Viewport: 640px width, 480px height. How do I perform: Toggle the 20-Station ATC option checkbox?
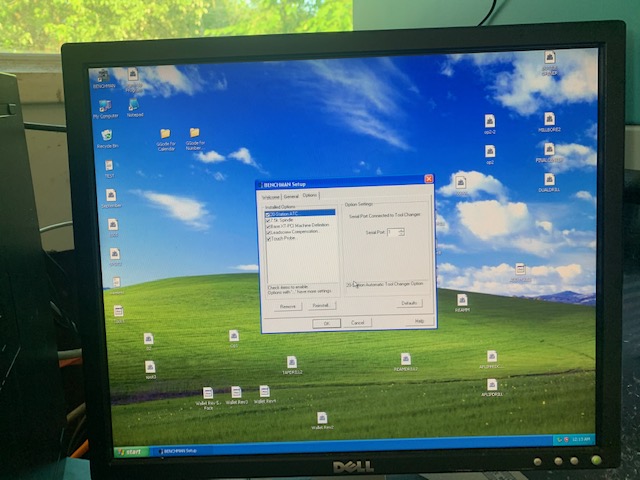268,214
